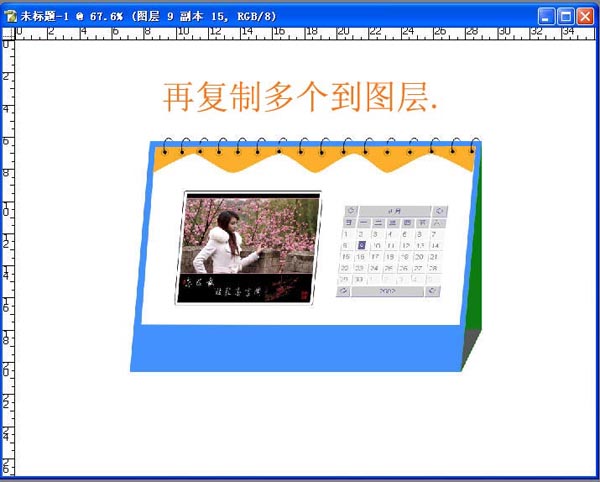The height and width of the screenshot is (482, 600).
Task: Click the vertical ruler on the left
Action: [x=6, y=250]
